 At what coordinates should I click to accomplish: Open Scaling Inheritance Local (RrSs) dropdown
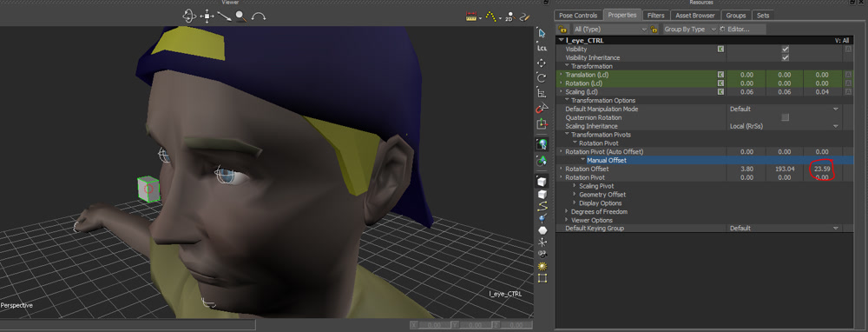pyautogui.click(x=784, y=126)
